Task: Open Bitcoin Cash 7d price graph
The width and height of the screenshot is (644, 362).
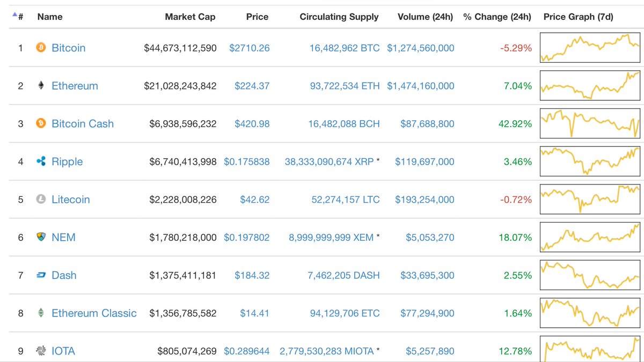Action: (x=590, y=124)
